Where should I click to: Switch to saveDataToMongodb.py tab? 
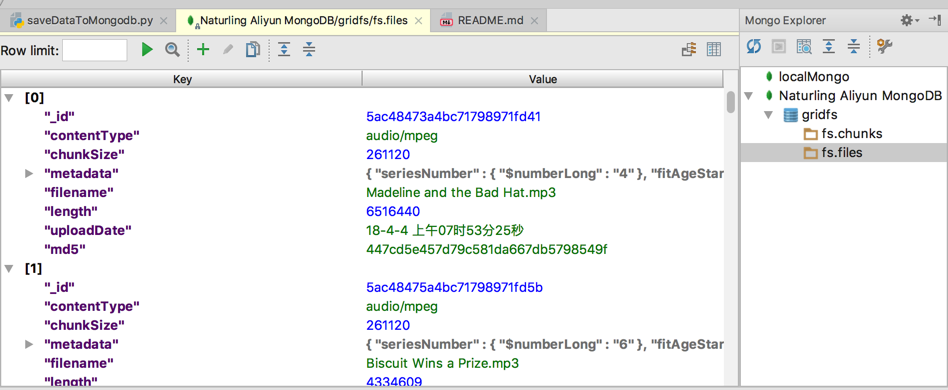tap(83, 21)
